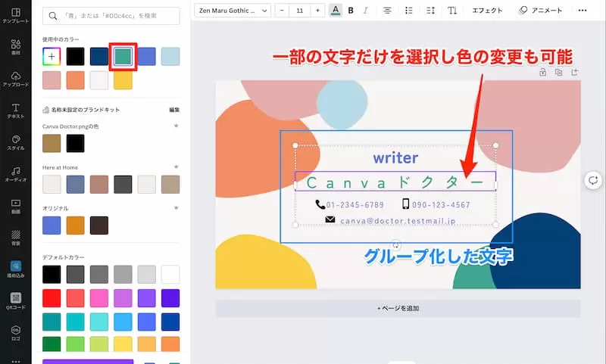Open the 動画 (Video) sidebar tab
The height and width of the screenshot is (364, 606).
pos(15,206)
